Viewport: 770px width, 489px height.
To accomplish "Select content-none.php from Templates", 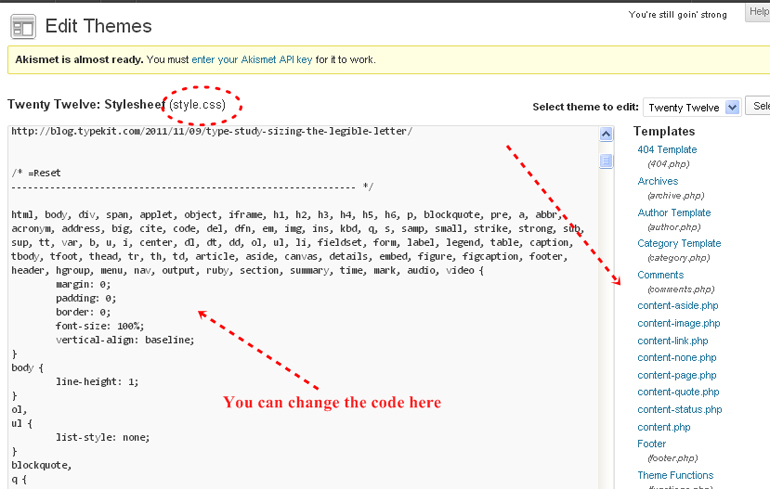I will [x=676, y=358].
